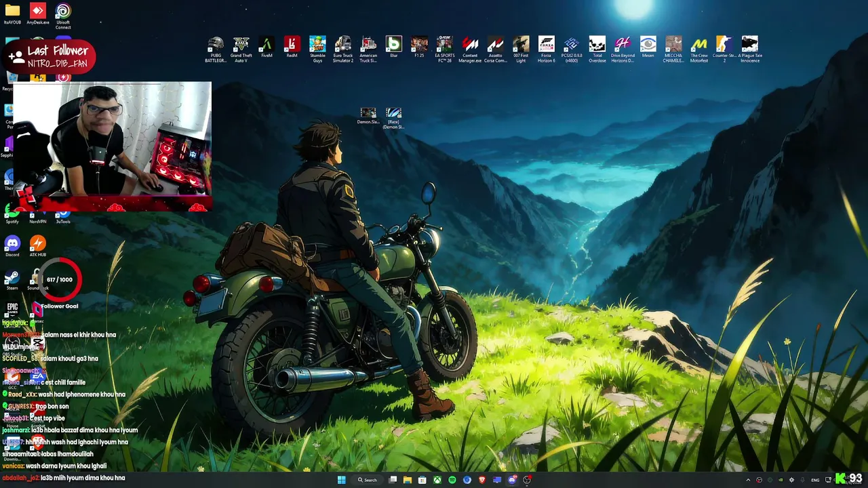The height and width of the screenshot is (488, 868).
Task: Open the Brave browser from the taskbar
Action: (482, 480)
